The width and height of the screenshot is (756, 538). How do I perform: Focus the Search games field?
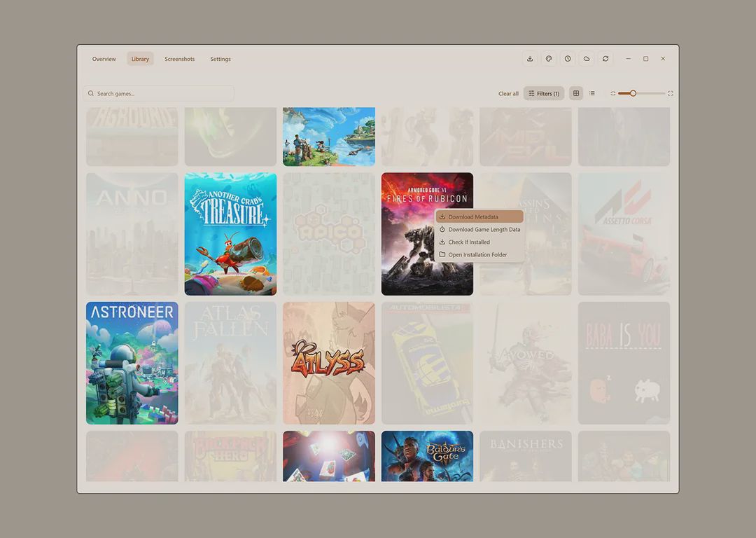[x=159, y=94]
